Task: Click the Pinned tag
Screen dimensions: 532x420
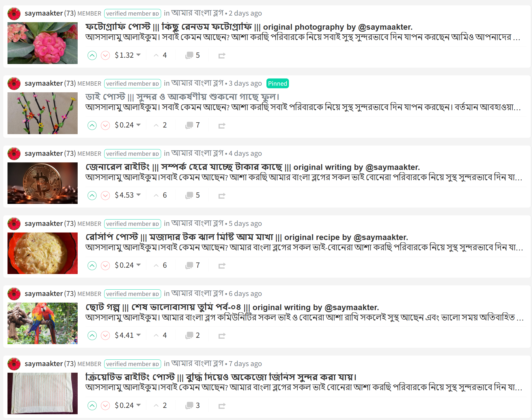Action: pos(277,83)
